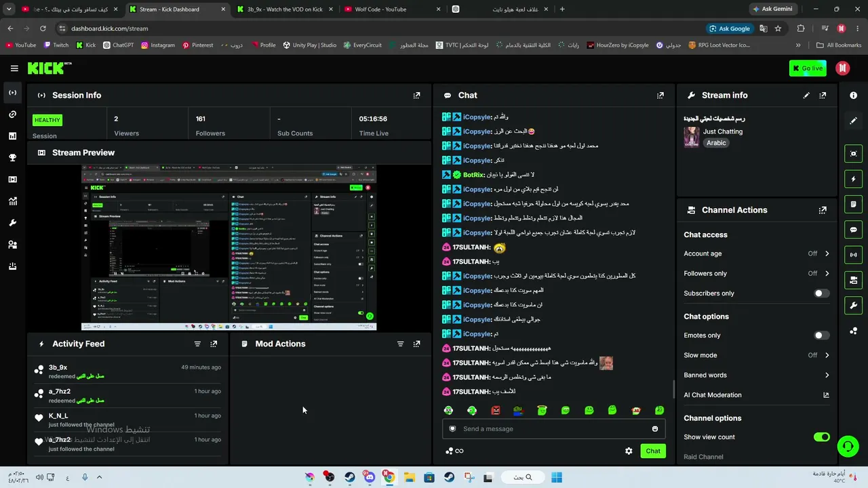Pop out the Channel Actions panel
The height and width of the screenshot is (488, 868).
tap(823, 210)
